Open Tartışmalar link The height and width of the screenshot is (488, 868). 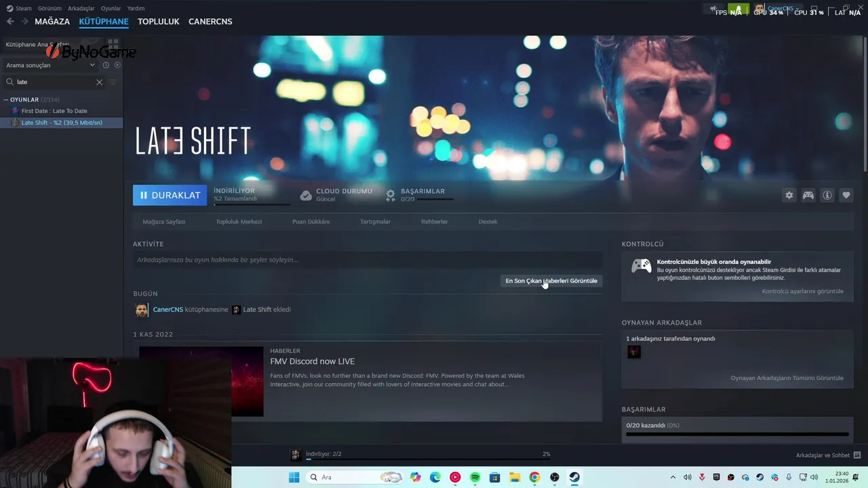click(x=375, y=222)
